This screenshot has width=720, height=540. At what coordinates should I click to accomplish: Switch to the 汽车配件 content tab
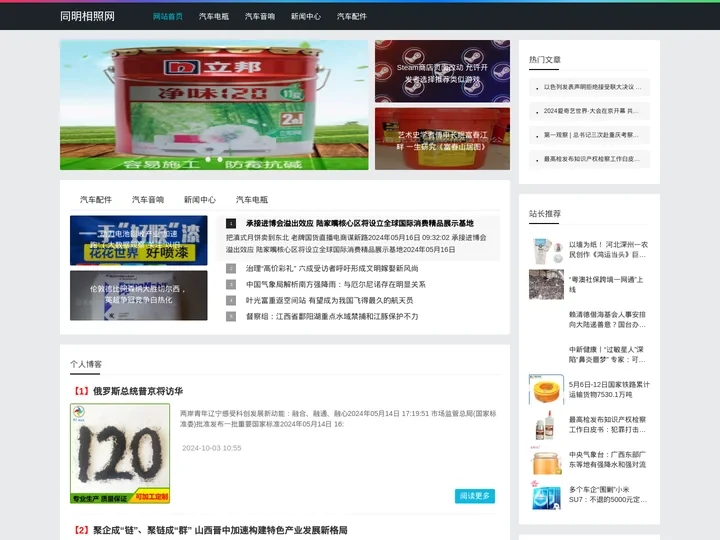(x=96, y=200)
